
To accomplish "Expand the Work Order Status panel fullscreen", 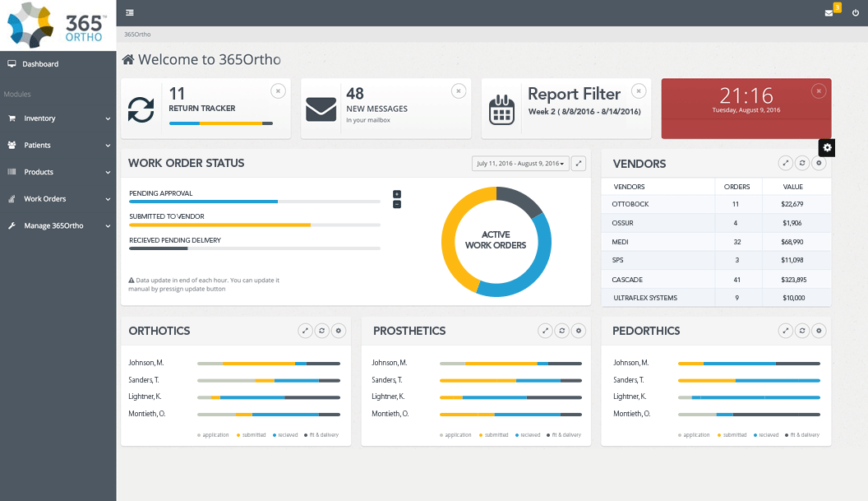I will click(x=579, y=164).
